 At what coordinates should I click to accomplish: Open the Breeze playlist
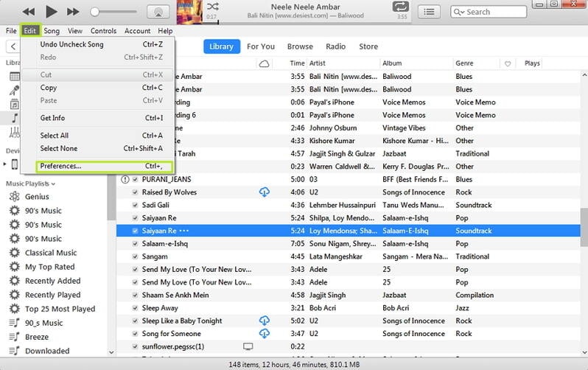tap(36, 337)
